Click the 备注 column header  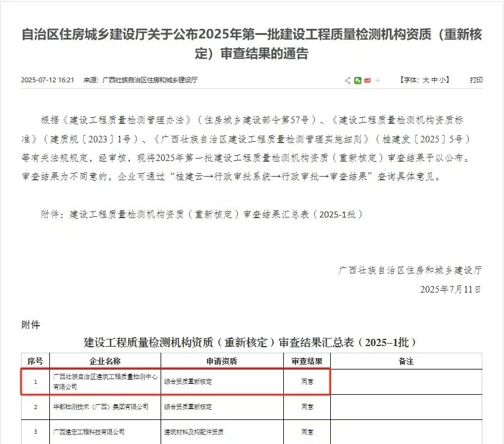407,361
